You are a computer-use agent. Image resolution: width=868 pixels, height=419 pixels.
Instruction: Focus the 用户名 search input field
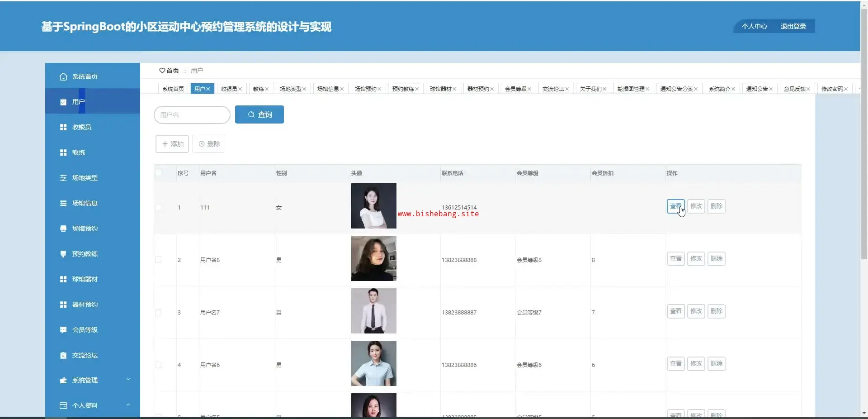tap(192, 115)
